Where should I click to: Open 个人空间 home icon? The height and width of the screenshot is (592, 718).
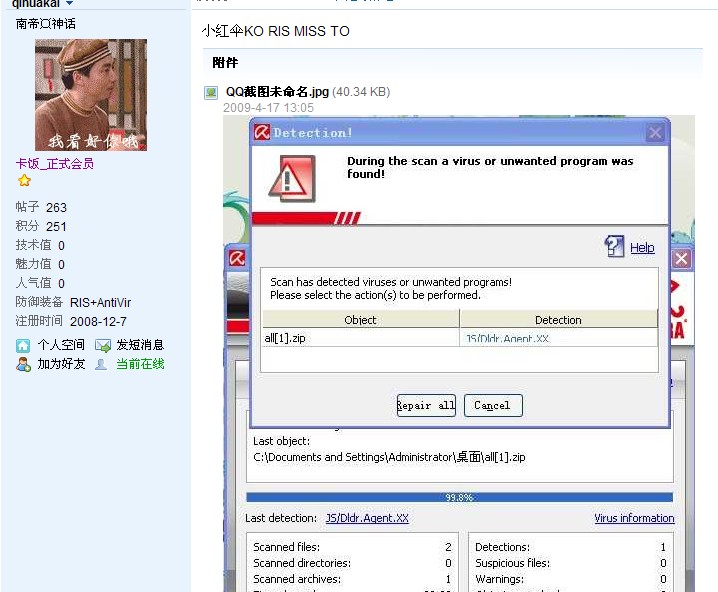(23, 345)
